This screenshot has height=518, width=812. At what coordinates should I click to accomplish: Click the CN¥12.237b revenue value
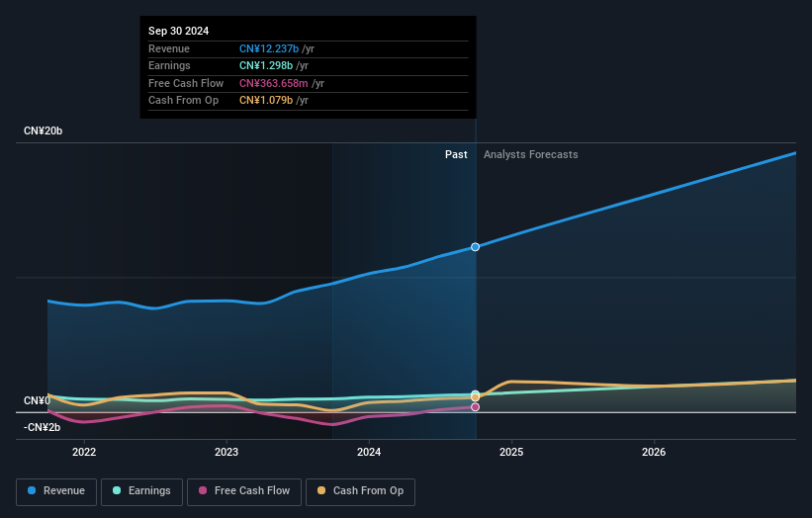(x=269, y=48)
